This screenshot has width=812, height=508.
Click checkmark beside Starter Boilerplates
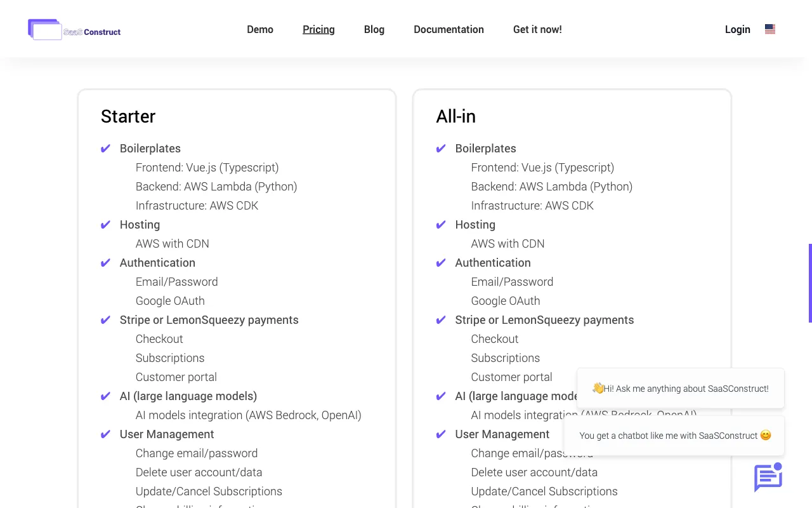coord(105,149)
